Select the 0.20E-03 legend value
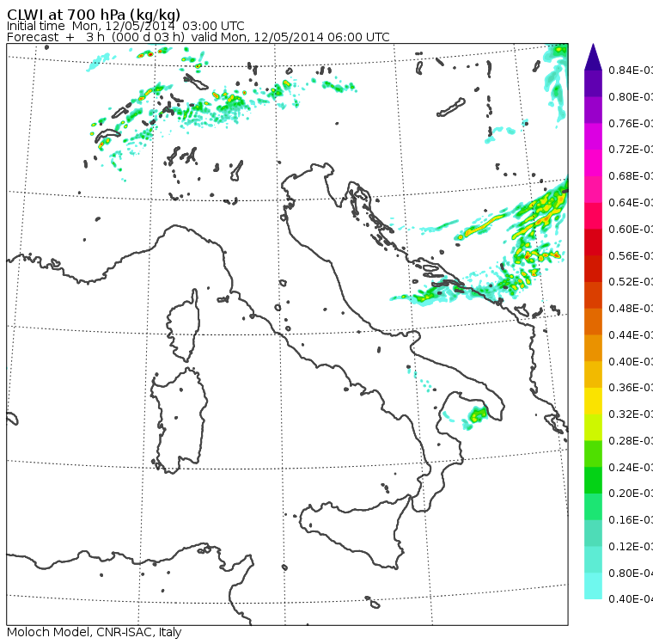 (631, 494)
